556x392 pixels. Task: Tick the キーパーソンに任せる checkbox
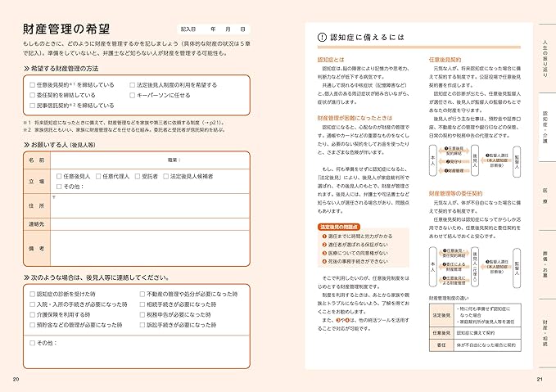pyautogui.click(x=133, y=95)
